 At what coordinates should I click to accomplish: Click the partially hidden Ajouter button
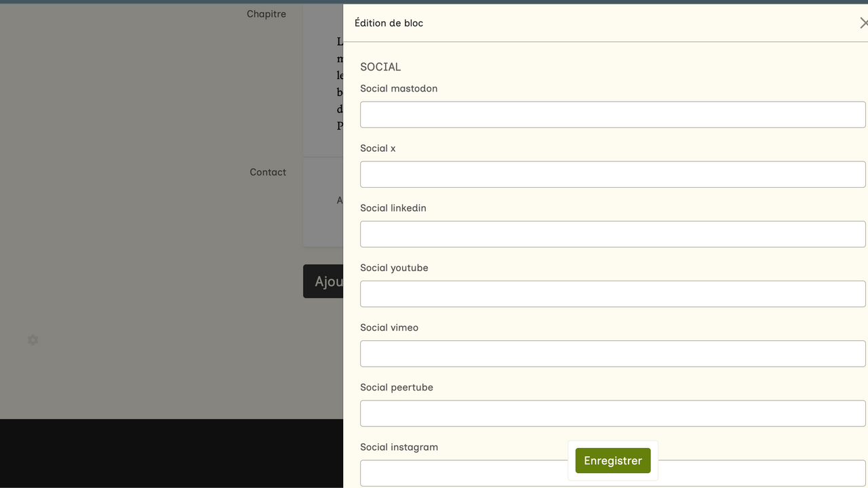tap(323, 281)
